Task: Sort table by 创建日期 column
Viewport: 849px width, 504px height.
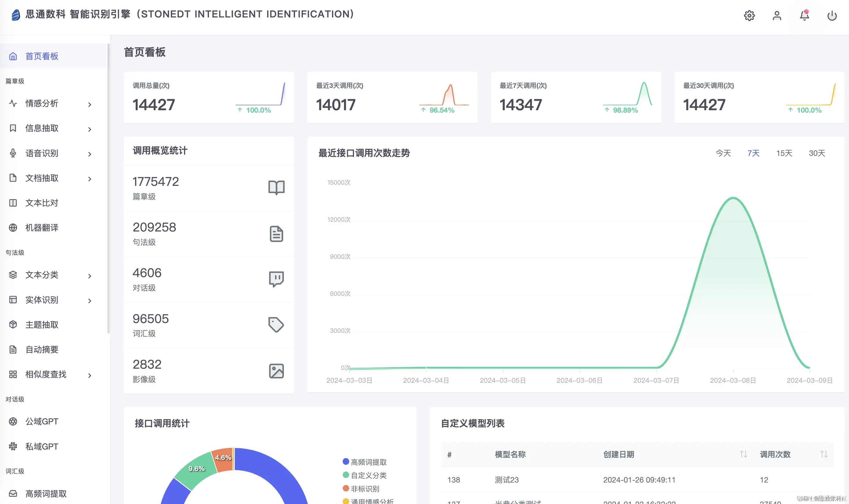Action: tap(743, 454)
